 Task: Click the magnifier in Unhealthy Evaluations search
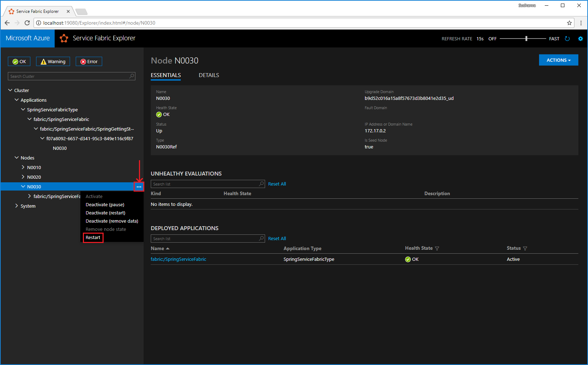[x=261, y=184]
